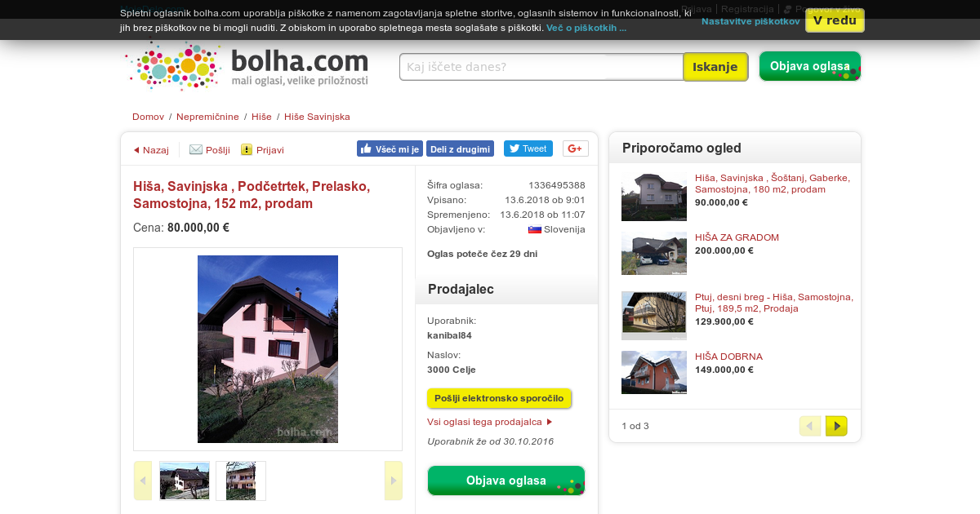Share on the Google+ icon

[x=575, y=148]
